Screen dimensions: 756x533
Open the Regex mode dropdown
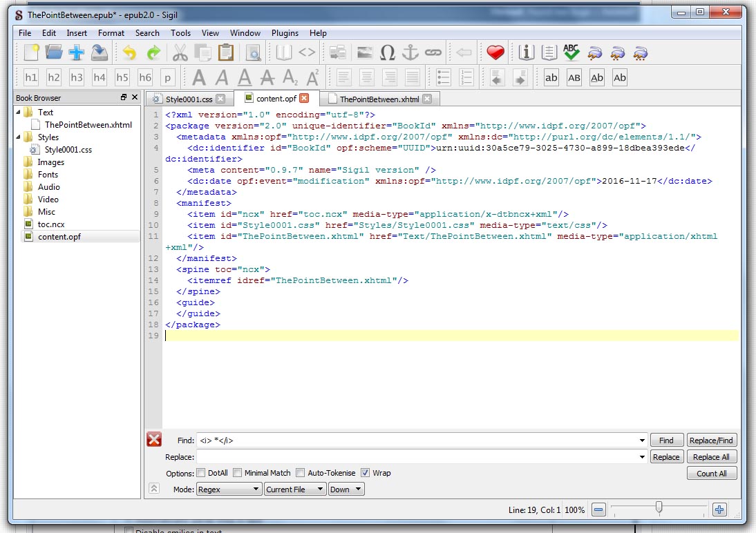point(228,490)
